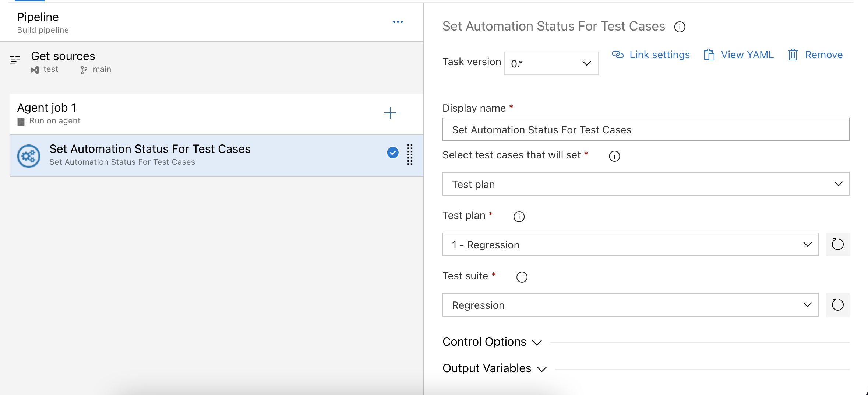Open the Task version dropdown
The height and width of the screenshot is (395, 868).
[x=551, y=63]
